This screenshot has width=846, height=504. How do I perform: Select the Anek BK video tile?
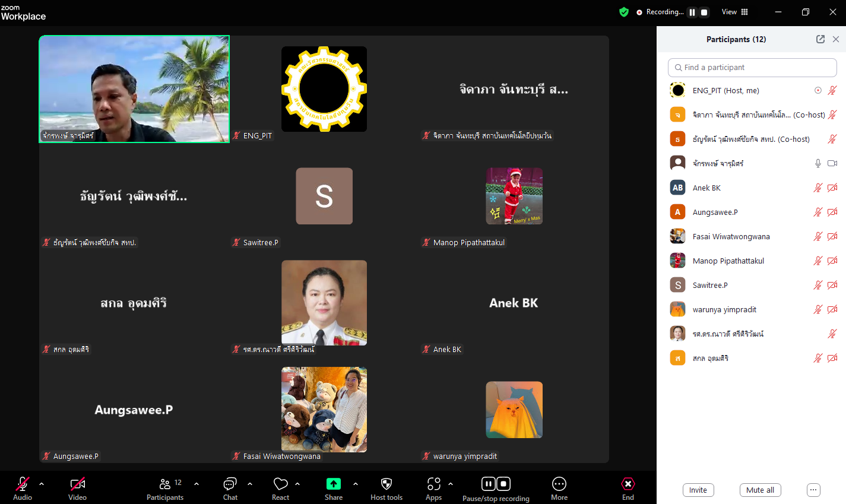(514, 303)
